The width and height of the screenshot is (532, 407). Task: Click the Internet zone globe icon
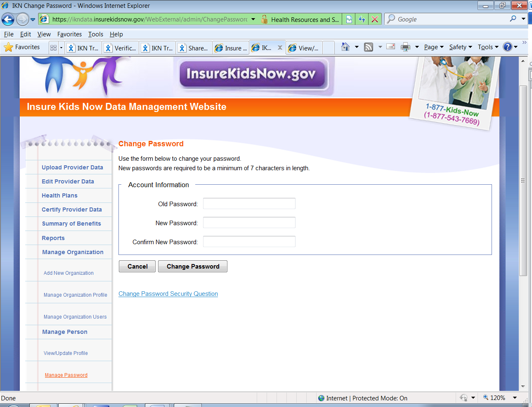322,398
